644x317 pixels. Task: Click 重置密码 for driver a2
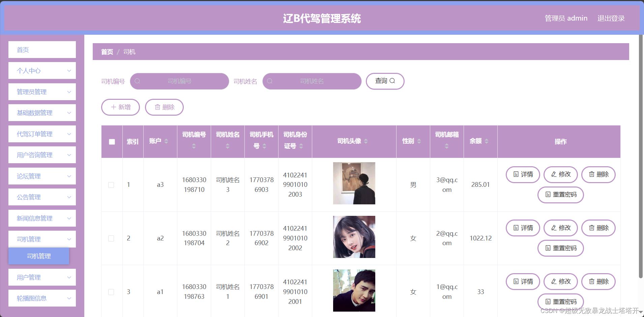[561, 248]
